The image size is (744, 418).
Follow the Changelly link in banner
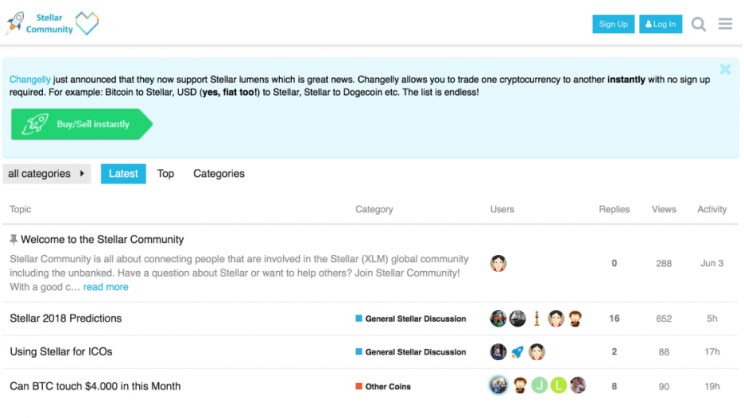click(30, 78)
